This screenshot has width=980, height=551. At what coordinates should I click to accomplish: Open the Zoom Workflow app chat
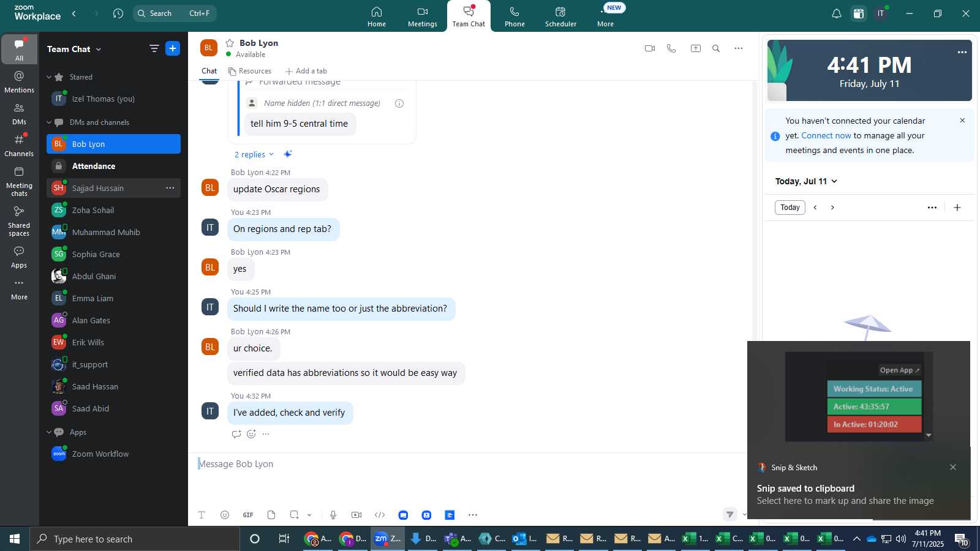click(113, 454)
